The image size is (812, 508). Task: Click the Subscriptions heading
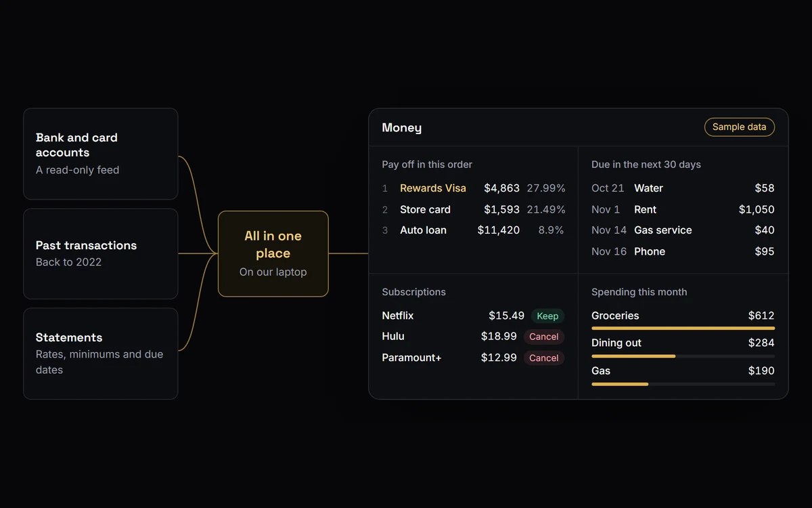tap(413, 292)
